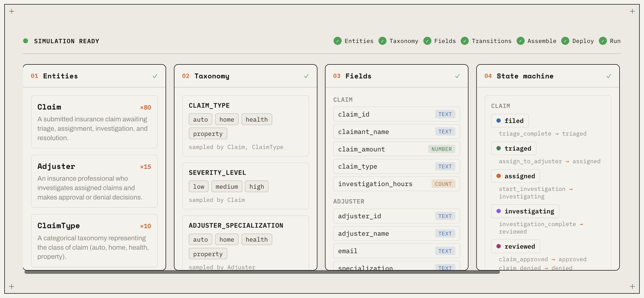Viewport: 644px width, 298px height.
Task: Click the green check icon beside Taxonomy step
Action: click(x=382, y=41)
